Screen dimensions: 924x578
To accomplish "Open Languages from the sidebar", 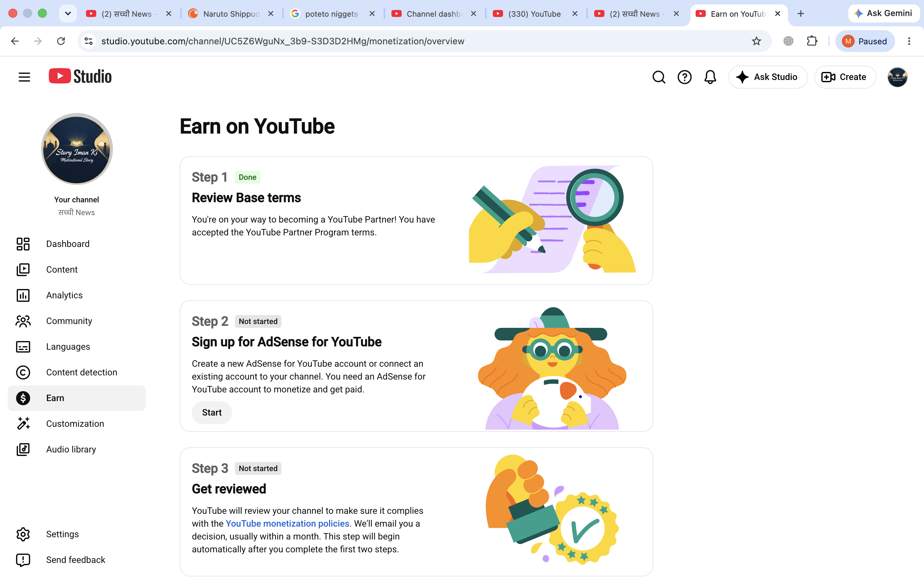I will [x=76, y=347].
